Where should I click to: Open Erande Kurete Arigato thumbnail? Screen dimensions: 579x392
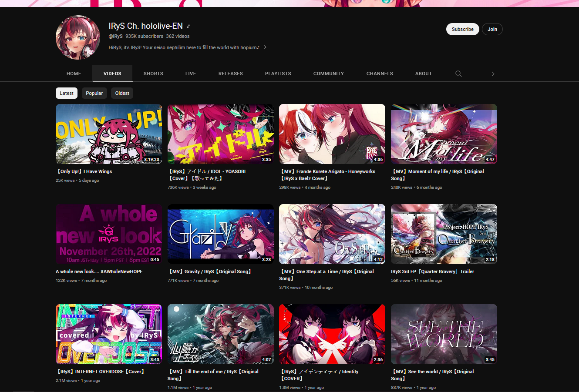click(x=332, y=134)
